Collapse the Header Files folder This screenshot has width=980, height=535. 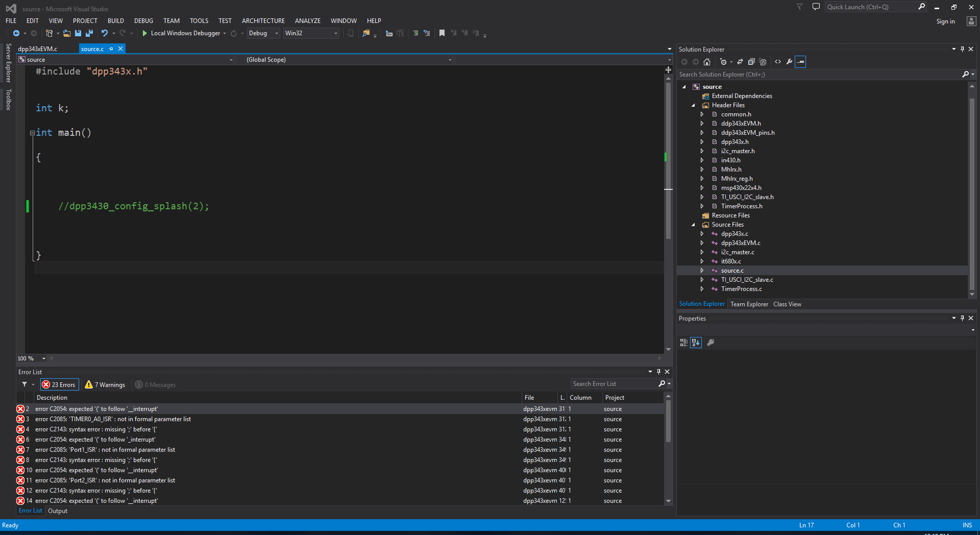[693, 105]
